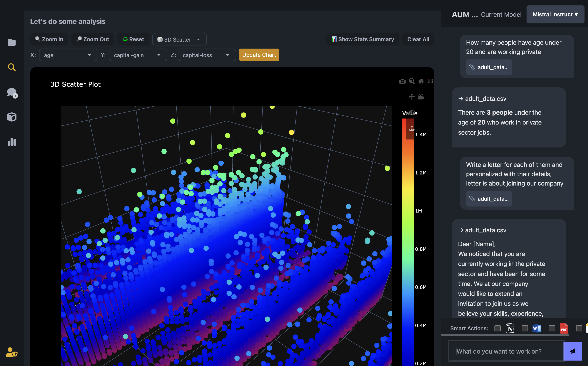
Task: Tick the checkbox before the Notion icon
Action: click(x=498, y=328)
